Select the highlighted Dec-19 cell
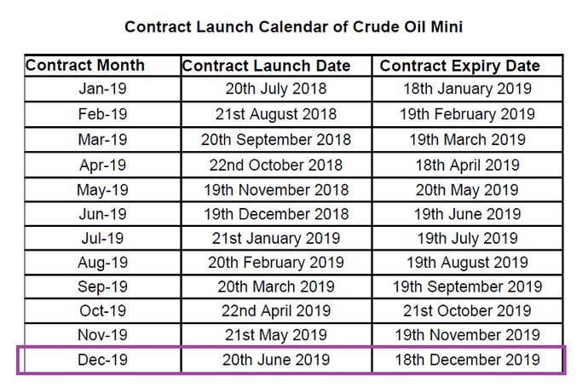Viewport: 588px width, 388px height. [x=102, y=360]
